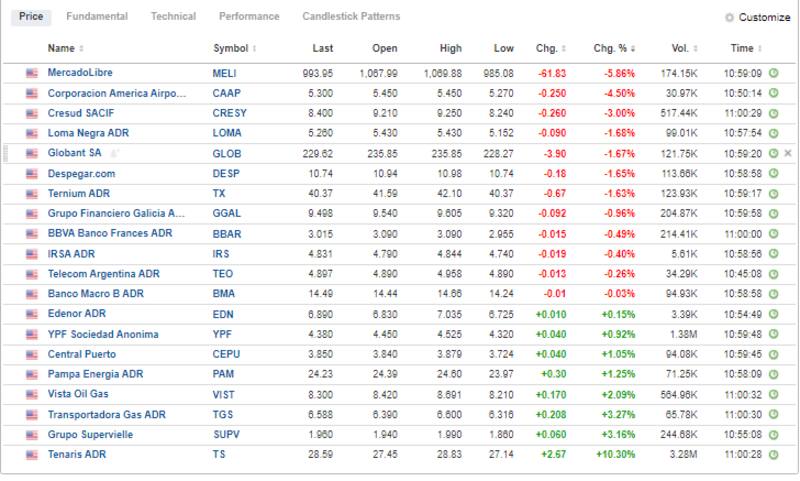Remove Globant SA row with X icon

pos(788,153)
